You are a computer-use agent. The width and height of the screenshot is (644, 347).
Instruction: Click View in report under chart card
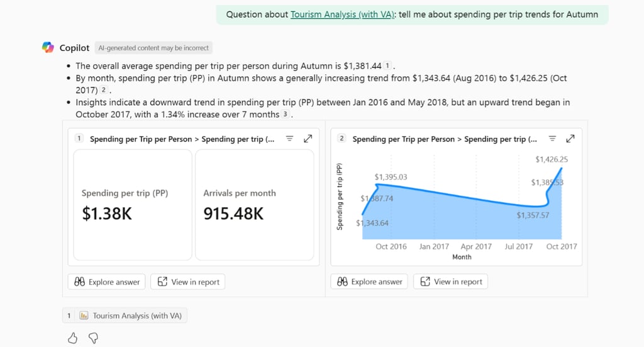tap(450, 282)
